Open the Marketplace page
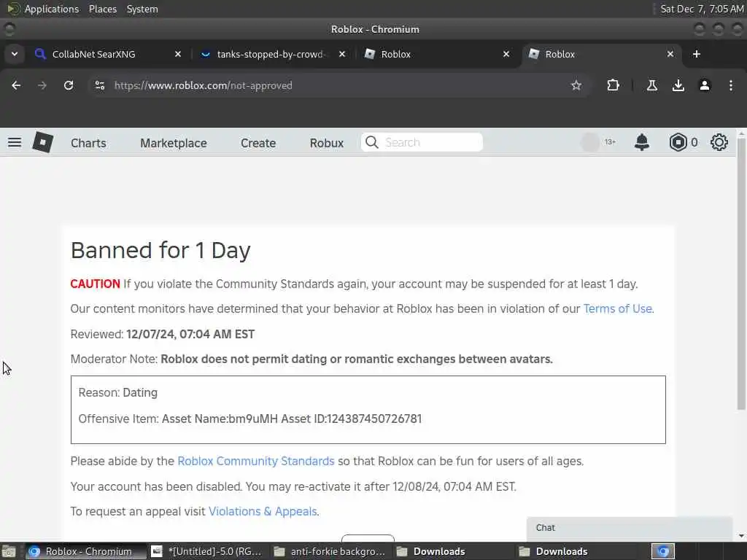 [174, 143]
